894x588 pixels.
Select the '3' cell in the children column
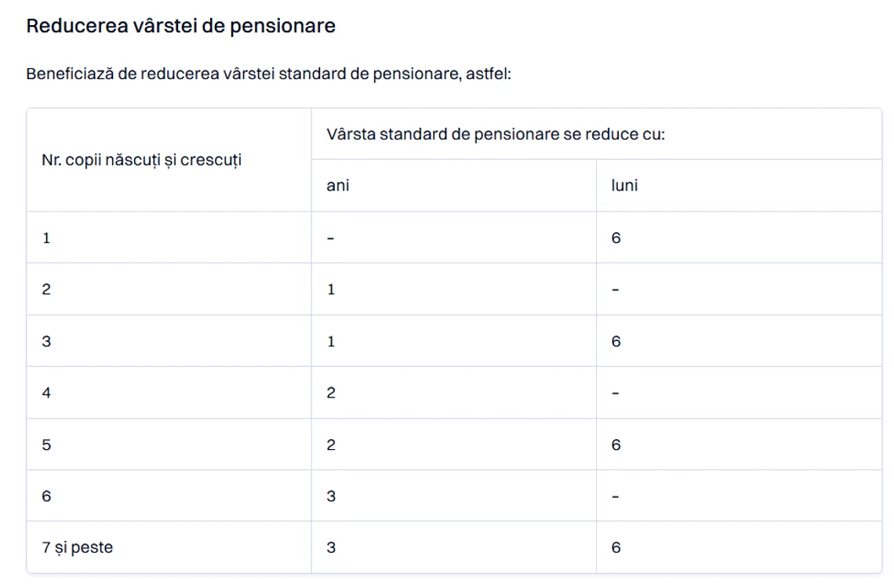(x=46, y=341)
